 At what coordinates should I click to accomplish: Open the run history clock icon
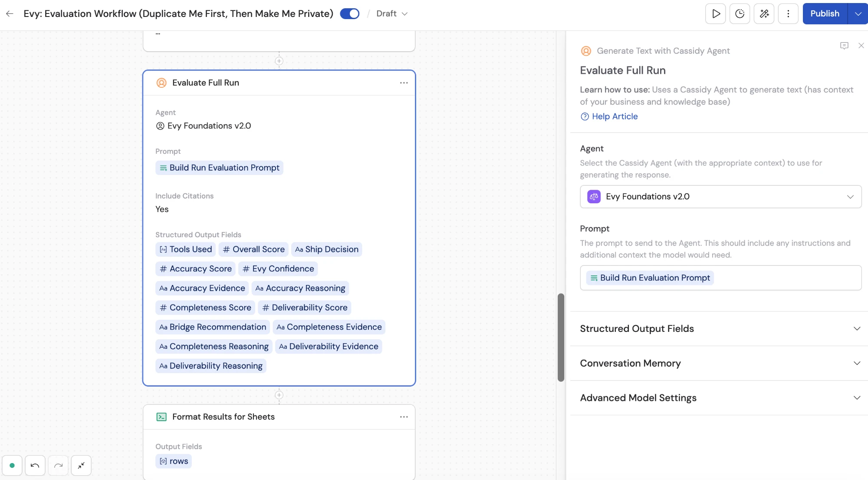[740, 13]
